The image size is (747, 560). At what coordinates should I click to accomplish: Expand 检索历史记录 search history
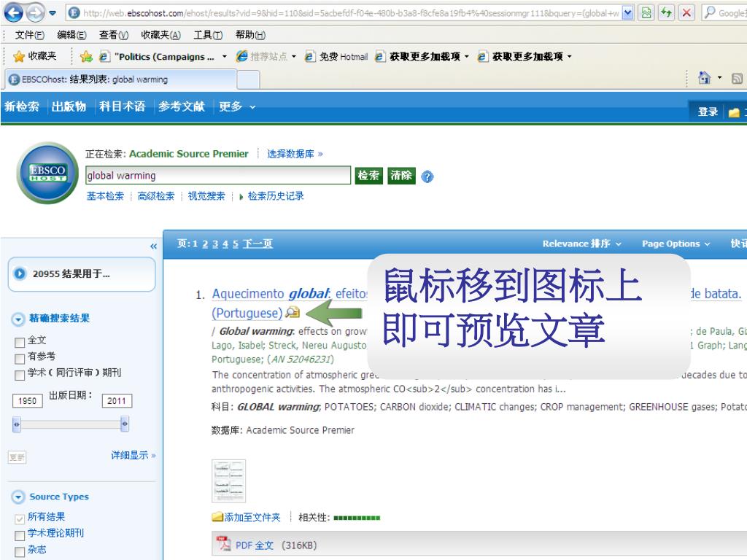click(x=271, y=196)
